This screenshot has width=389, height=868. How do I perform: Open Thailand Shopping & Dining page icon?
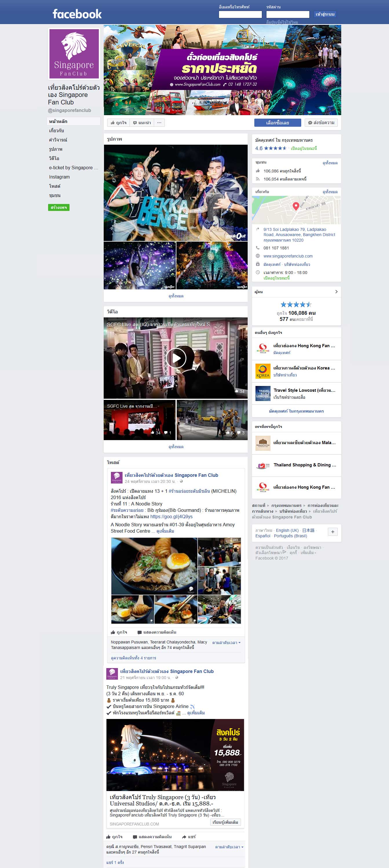(x=263, y=465)
